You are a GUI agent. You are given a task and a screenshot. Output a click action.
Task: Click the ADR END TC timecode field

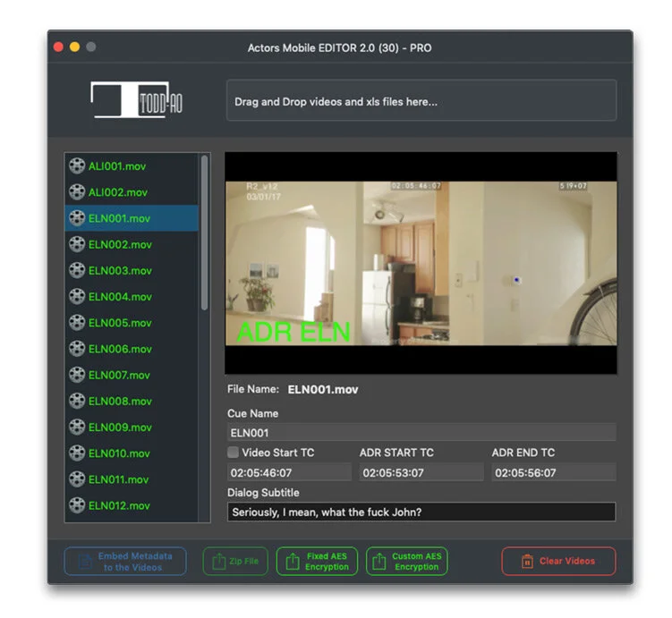click(554, 472)
